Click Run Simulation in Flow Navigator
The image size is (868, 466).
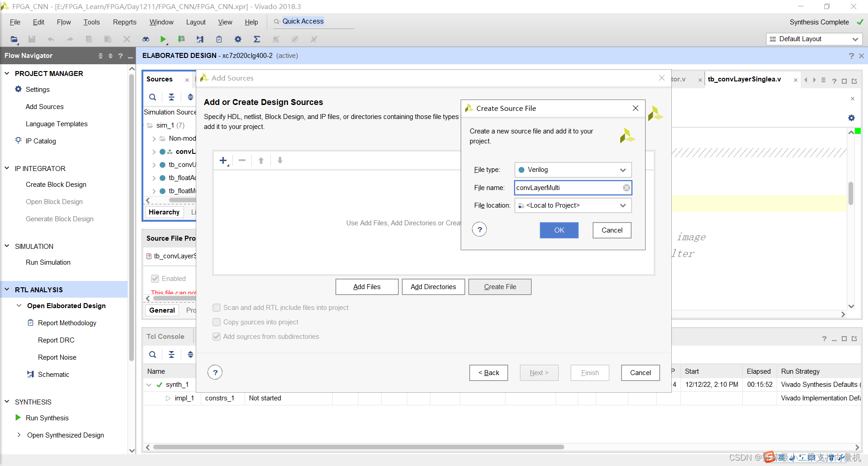(48, 262)
